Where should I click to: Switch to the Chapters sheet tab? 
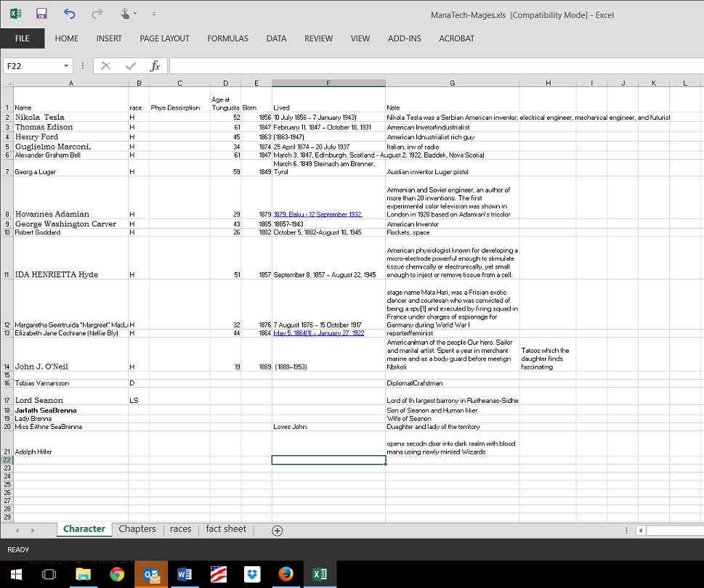(137, 529)
